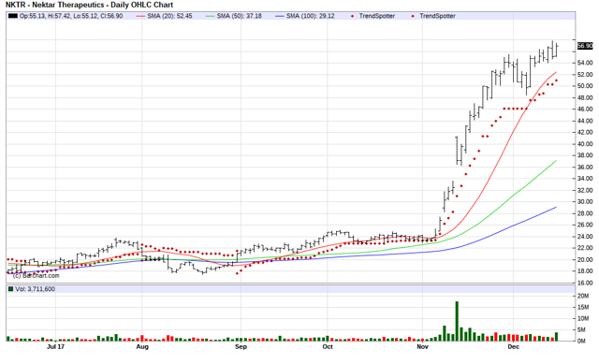Viewport: 599px width, 364px height.
Task: Select the 'Op:55.13, Hi:57.42, Lo:55.12, Cl:56.90' legend text
Action: pos(71,16)
